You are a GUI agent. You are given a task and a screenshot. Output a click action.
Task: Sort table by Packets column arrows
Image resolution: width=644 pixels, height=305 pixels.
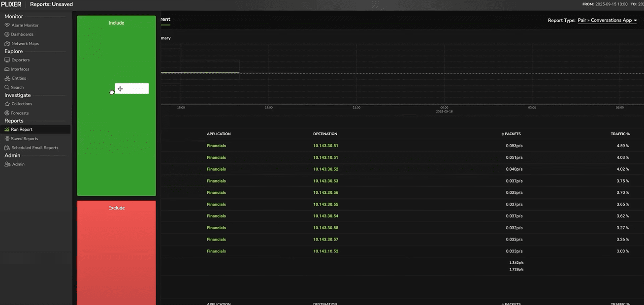click(x=503, y=134)
